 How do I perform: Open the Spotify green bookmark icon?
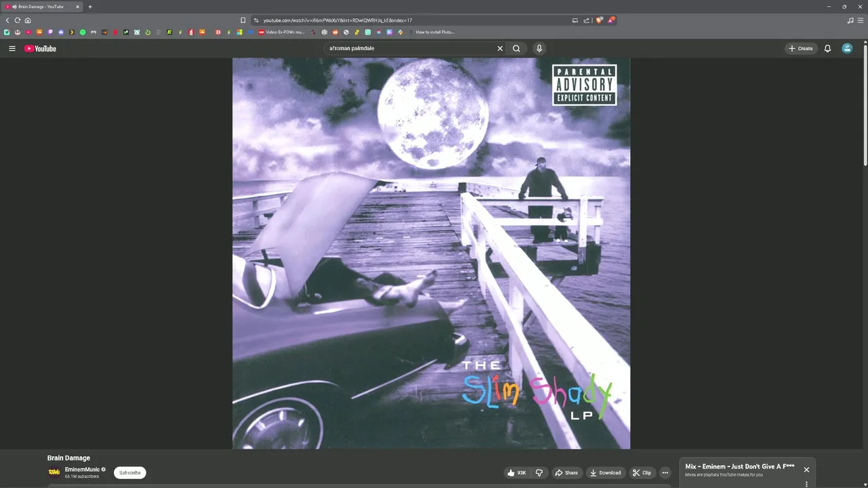point(83,32)
